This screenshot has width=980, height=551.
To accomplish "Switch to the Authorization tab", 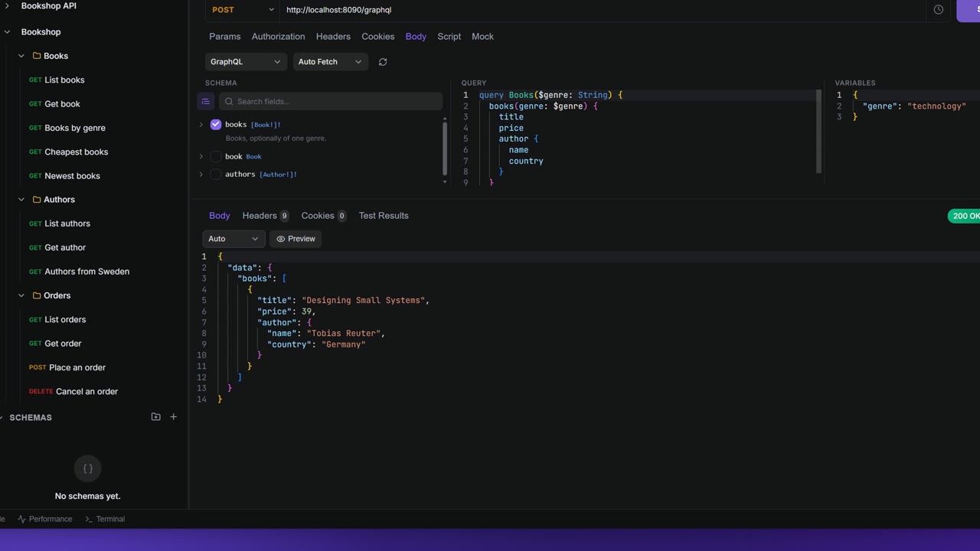I will (278, 37).
